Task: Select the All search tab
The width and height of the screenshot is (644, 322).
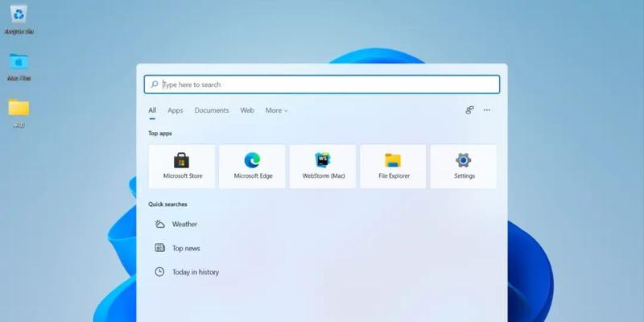Action: [x=152, y=110]
